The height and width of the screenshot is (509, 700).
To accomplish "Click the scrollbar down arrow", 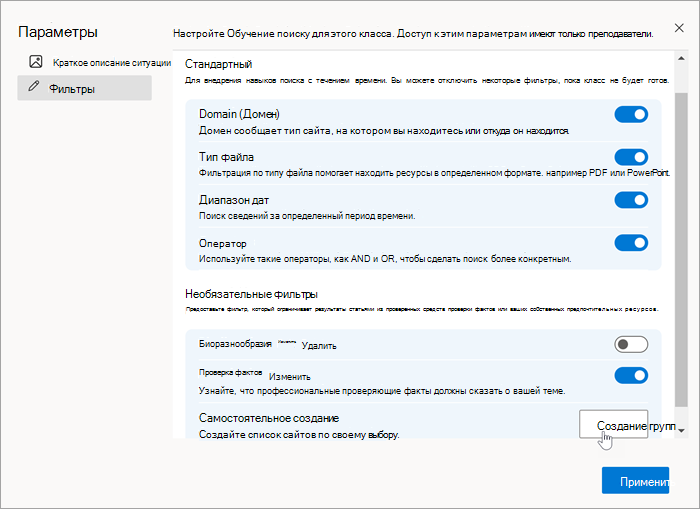I will click(x=681, y=430).
